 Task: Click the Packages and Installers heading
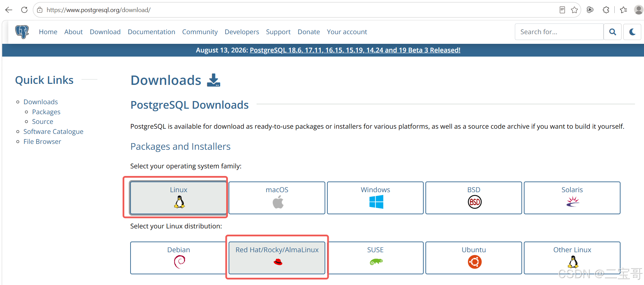pyautogui.click(x=180, y=147)
